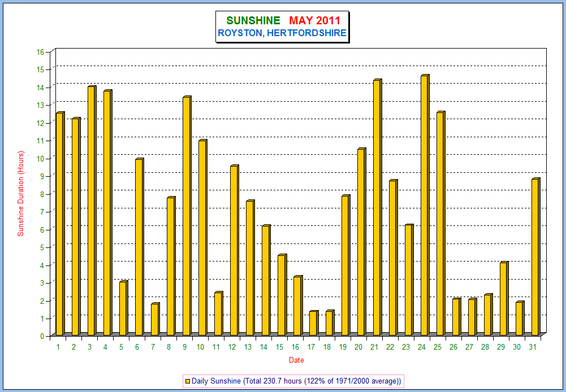566x392 pixels.
Task: Select the bar for date 29
Action: point(504,298)
